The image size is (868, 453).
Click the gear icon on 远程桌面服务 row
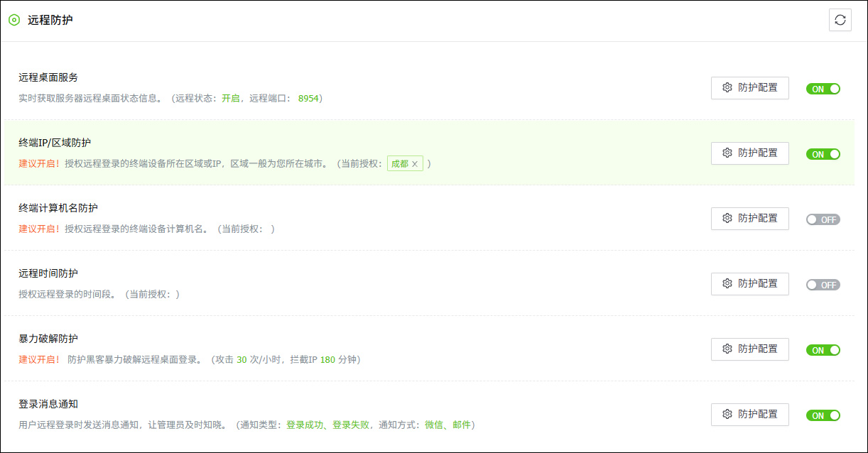coord(727,87)
